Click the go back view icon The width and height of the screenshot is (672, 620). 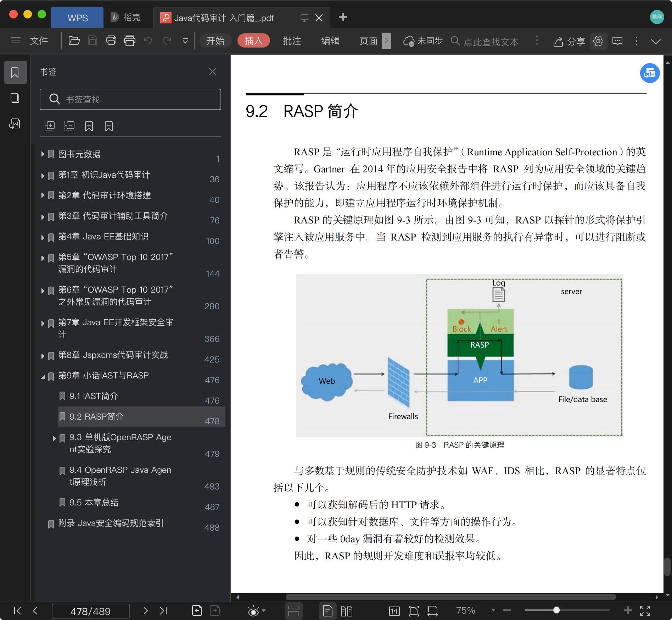pos(197,610)
